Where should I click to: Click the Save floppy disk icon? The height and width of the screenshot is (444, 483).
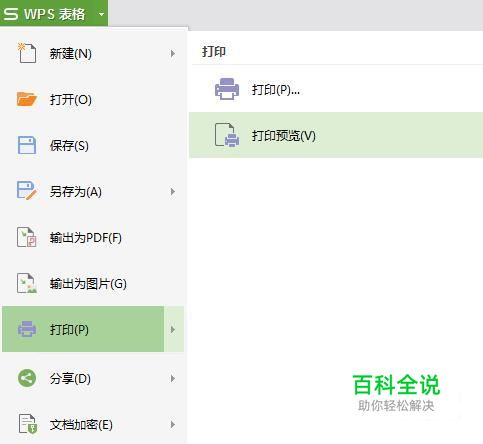pyautogui.click(x=27, y=145)
